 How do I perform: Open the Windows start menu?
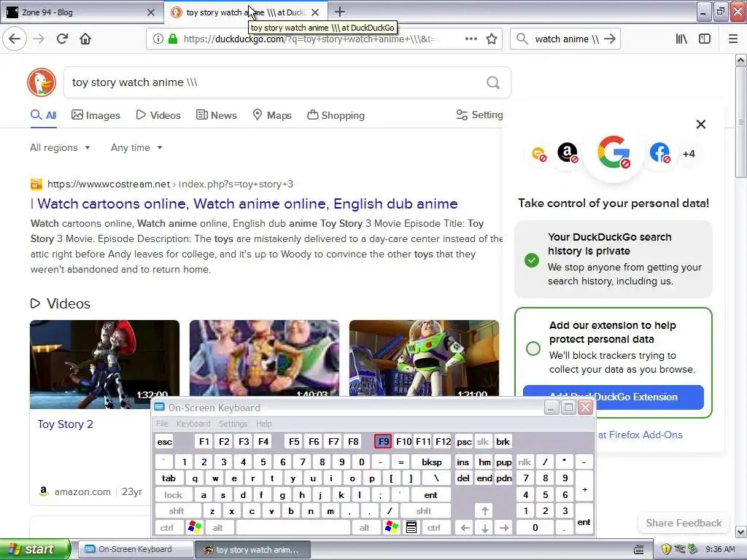[x=35, y=549]
